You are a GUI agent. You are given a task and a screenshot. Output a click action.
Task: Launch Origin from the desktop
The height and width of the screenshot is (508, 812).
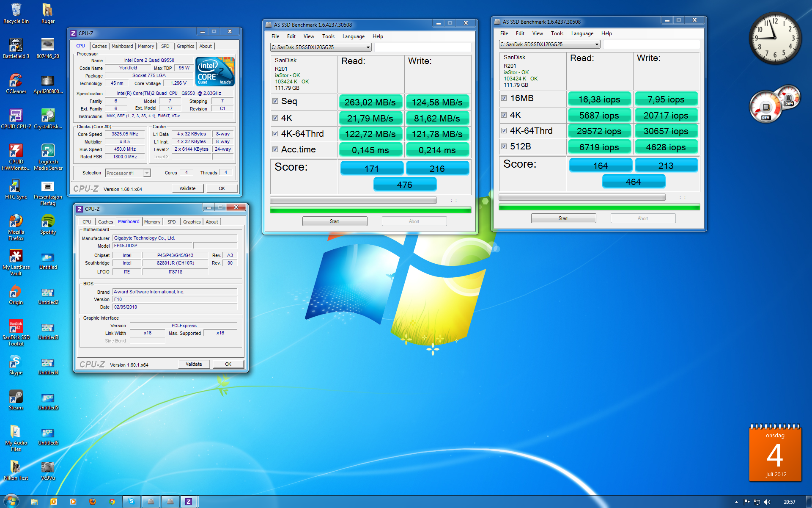16,294
